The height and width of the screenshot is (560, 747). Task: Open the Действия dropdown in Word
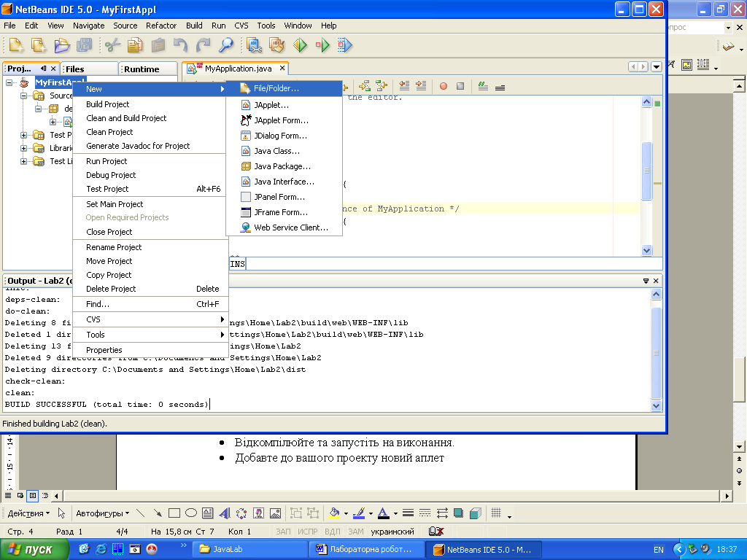coord(28,513)
